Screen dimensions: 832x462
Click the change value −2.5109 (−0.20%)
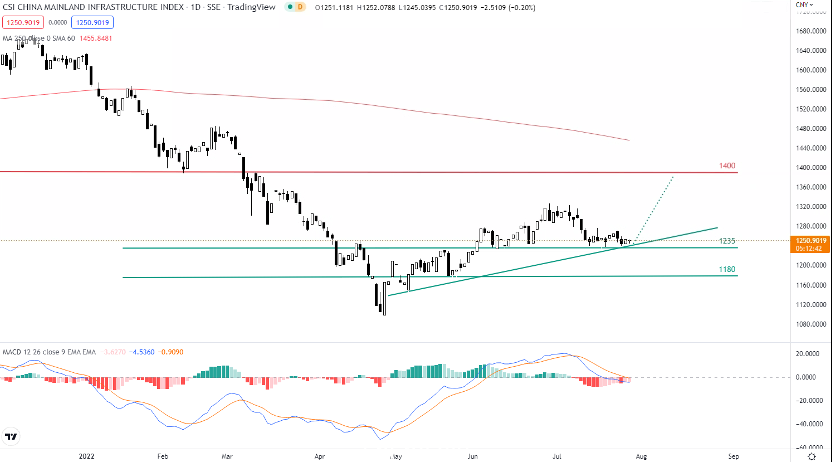(507, 7)
